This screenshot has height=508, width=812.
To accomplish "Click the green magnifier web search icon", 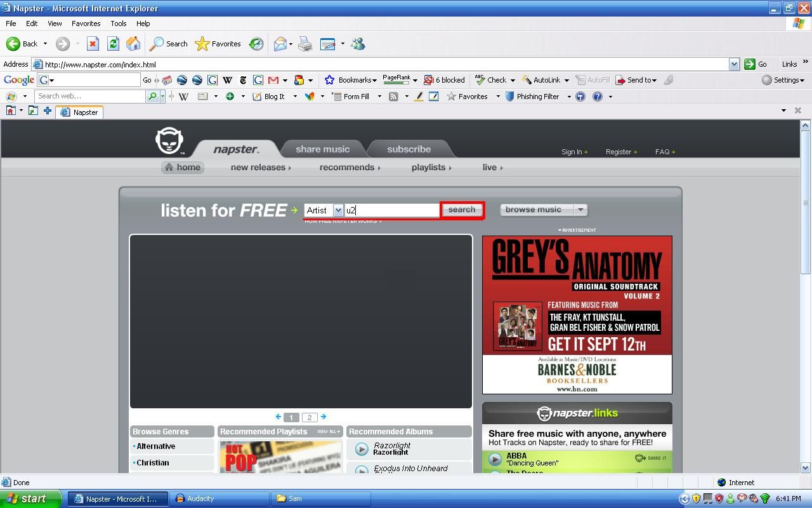I will pos(152,97).
